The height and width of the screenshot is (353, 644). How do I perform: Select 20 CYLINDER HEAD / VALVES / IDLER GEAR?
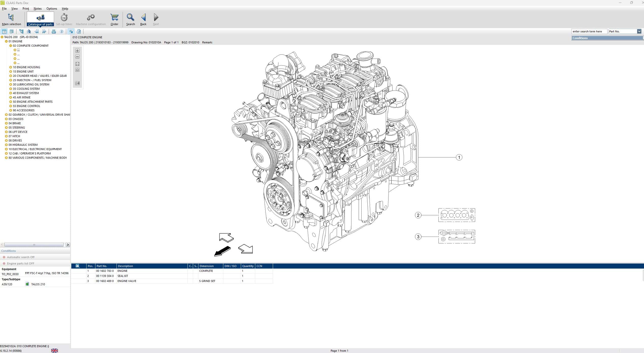coord(40,76)
